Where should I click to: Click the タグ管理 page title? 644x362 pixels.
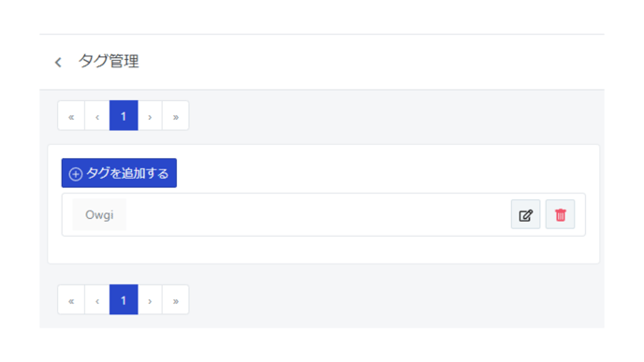click(109, 61)
